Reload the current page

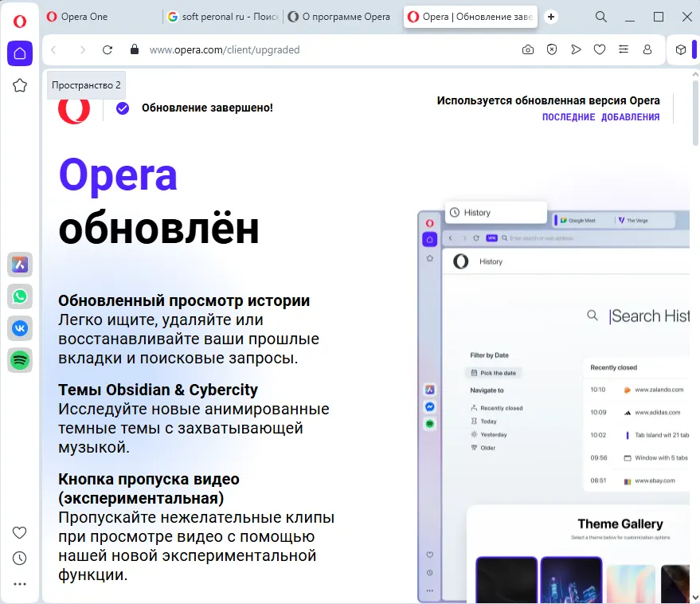[108, 49]
